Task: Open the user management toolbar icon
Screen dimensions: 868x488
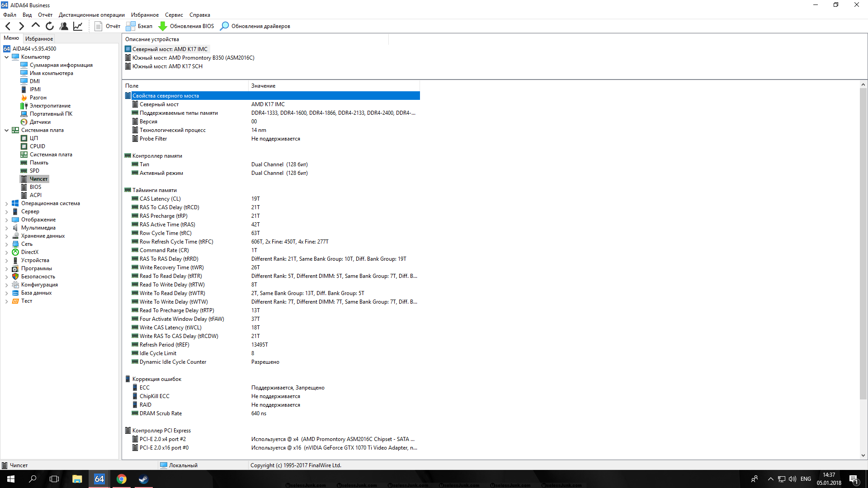Action: [x=64, y=26]
